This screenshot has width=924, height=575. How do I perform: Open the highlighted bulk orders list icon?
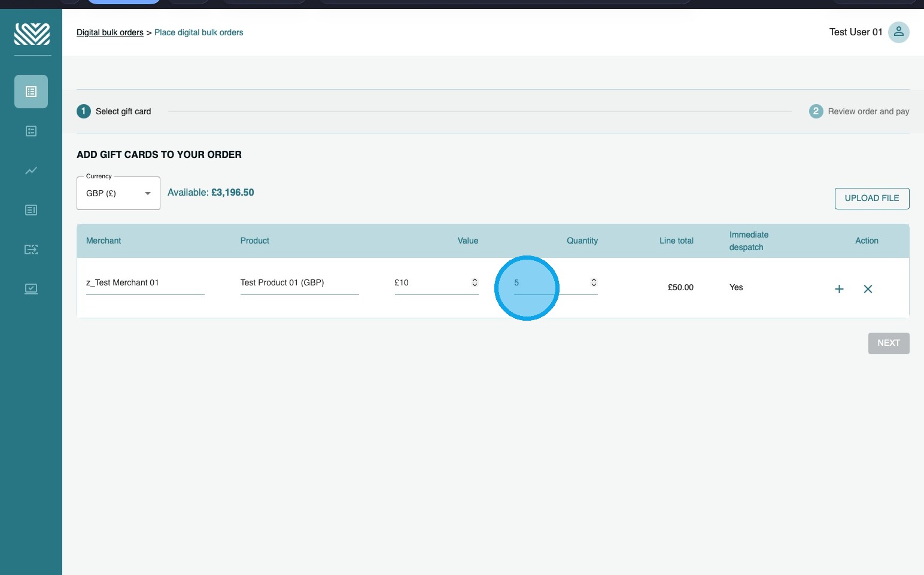(x=31, y=92)
